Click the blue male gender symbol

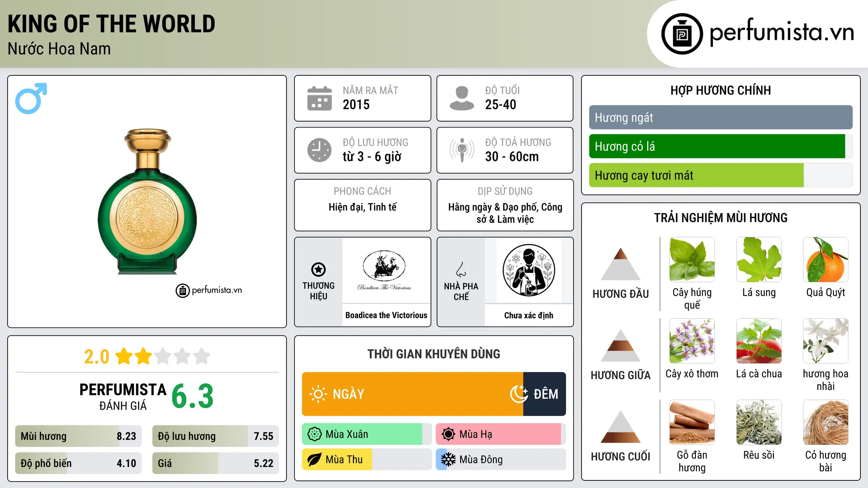coord(31,98)
